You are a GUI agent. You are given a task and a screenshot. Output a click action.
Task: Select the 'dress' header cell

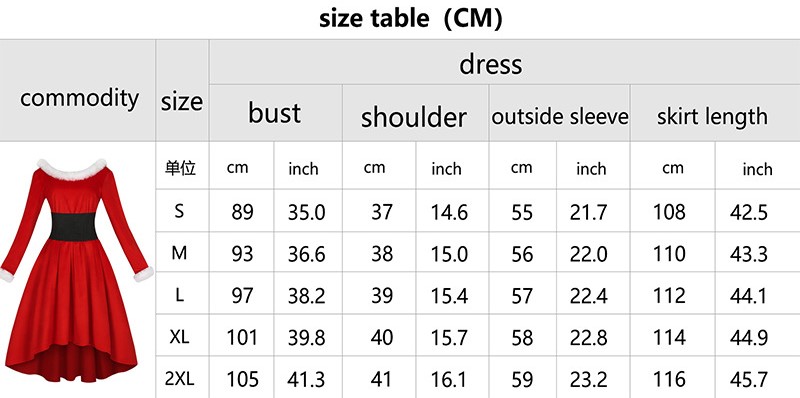[x=504, y=62]
